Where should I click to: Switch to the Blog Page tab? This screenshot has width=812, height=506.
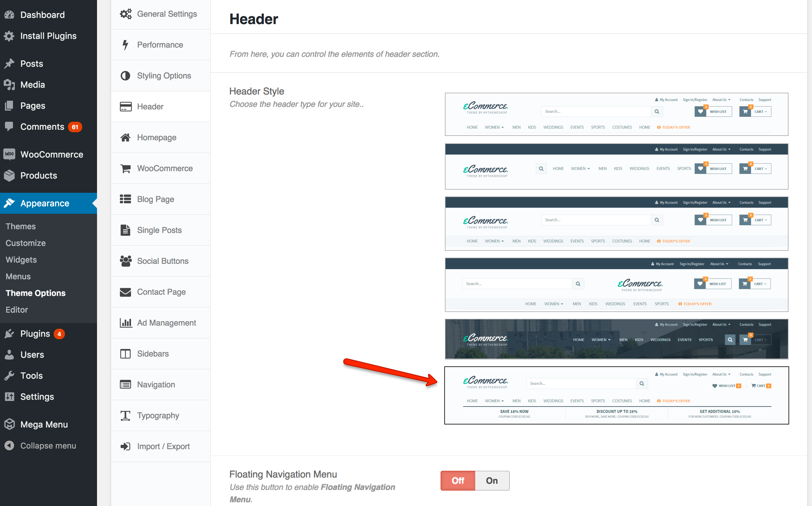click(x=155, y=199)
